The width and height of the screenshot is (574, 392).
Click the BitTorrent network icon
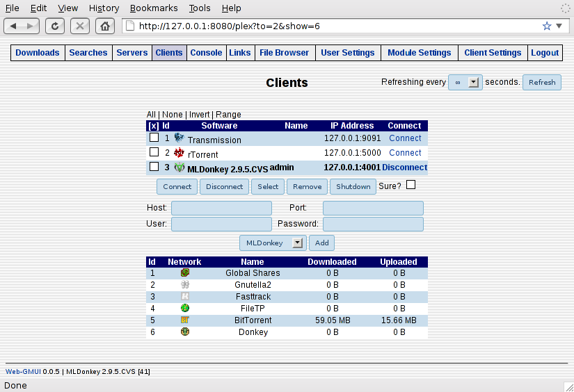tap(185, 320)
